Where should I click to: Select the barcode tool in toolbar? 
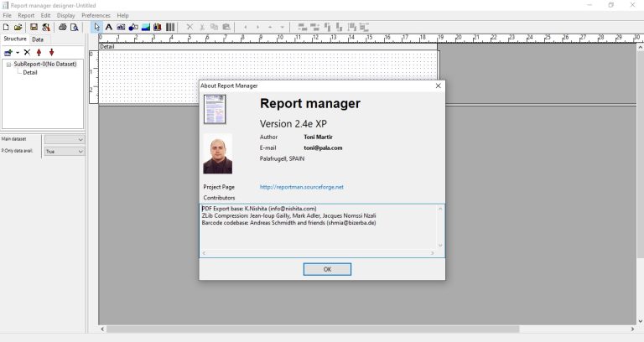click(170, 27)
